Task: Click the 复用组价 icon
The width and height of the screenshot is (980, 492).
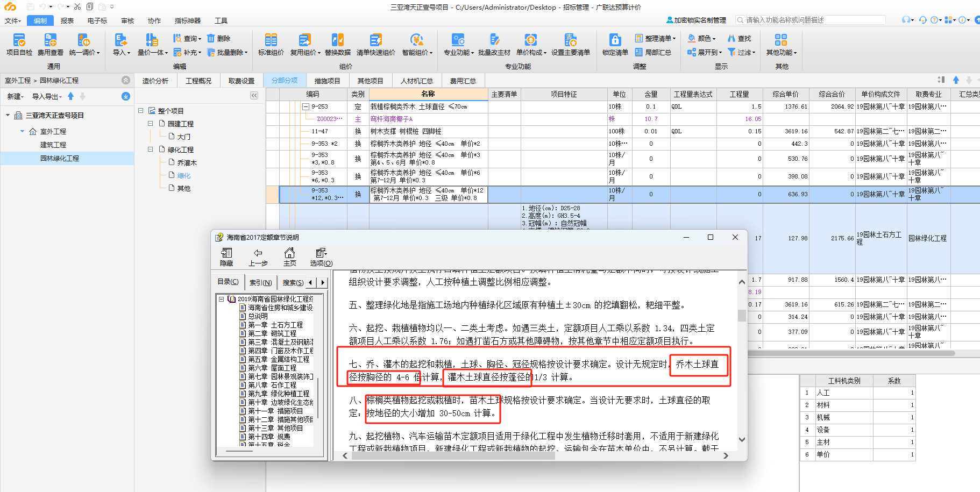Action: click(305, 45)
